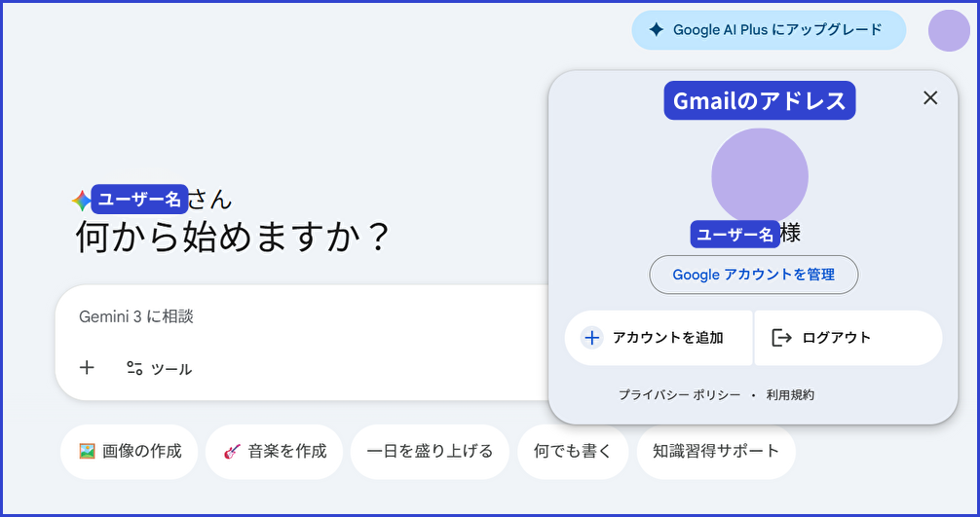Select the 画像の作成 suggestion chip
980x517 pixels.
129,452
